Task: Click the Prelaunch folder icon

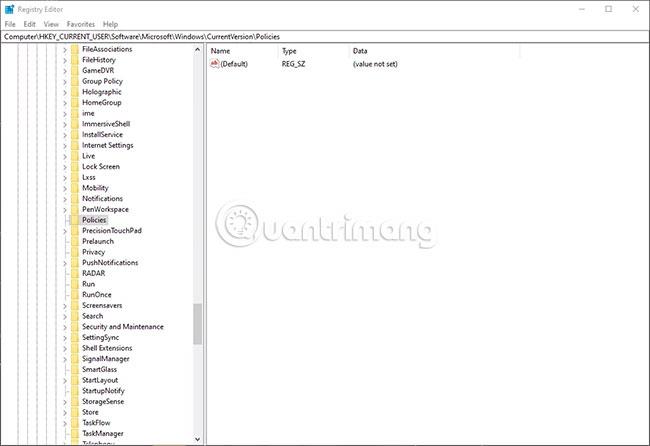Action: 75,241
